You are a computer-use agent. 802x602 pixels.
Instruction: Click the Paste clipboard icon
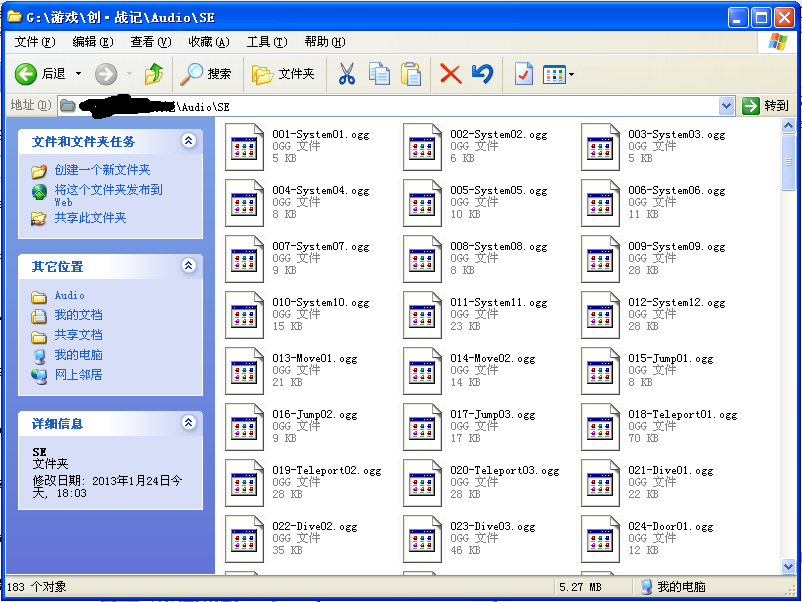(x=411, y=74)
